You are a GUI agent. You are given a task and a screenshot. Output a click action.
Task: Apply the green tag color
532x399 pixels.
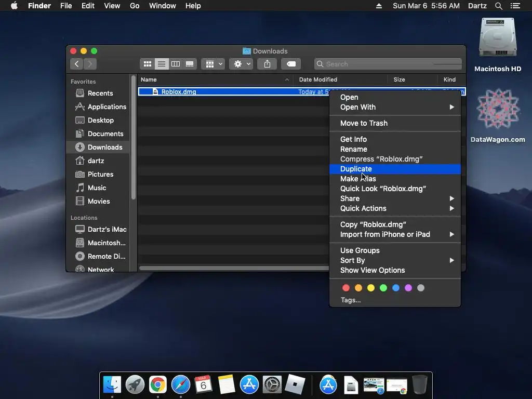pos(383,288)
